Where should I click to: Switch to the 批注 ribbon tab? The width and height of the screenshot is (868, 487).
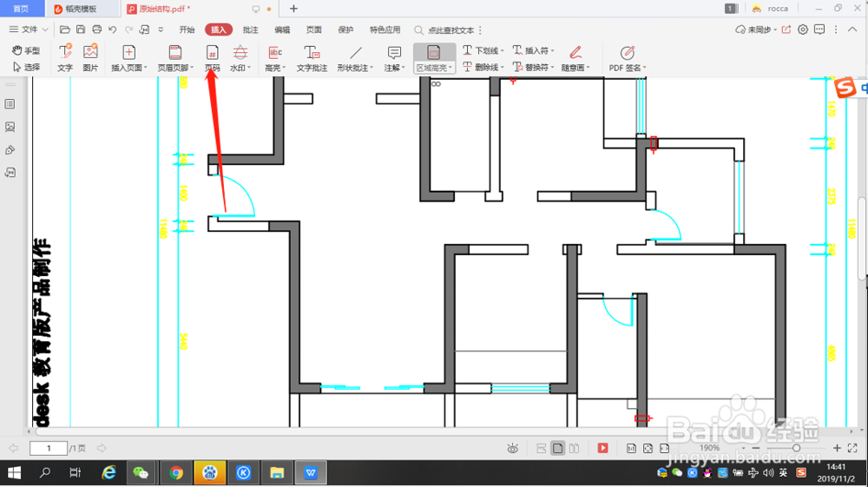point(250,30)
